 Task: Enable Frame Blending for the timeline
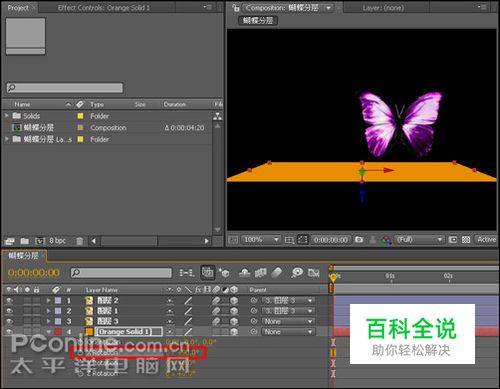[x=261, y=273]
